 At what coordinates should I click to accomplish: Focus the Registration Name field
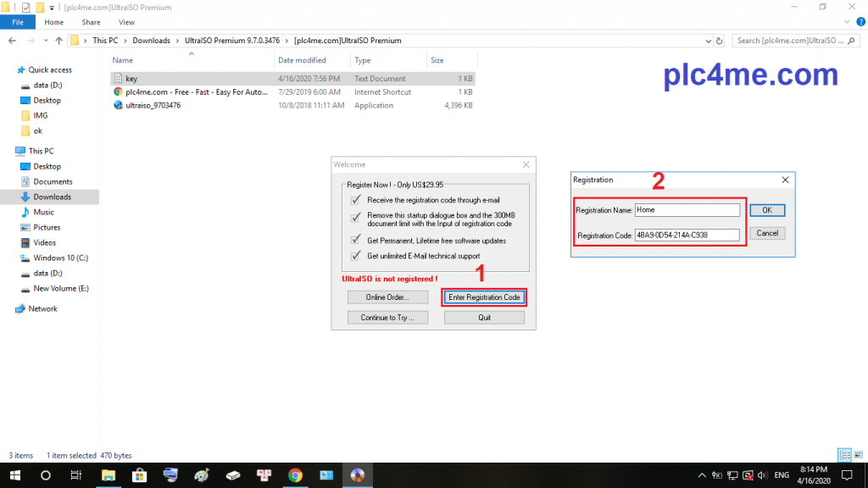point(687,210)
